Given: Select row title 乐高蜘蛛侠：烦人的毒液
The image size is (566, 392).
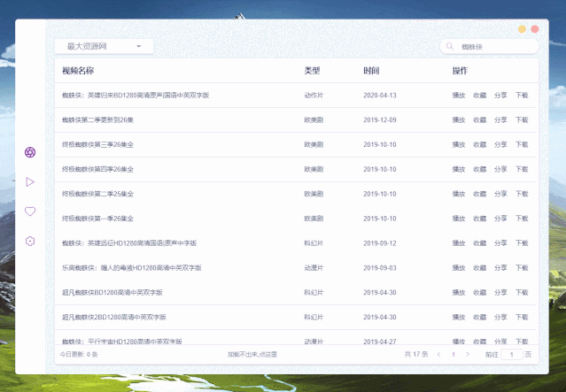Looking at the screenshot, I should [132, 268].
